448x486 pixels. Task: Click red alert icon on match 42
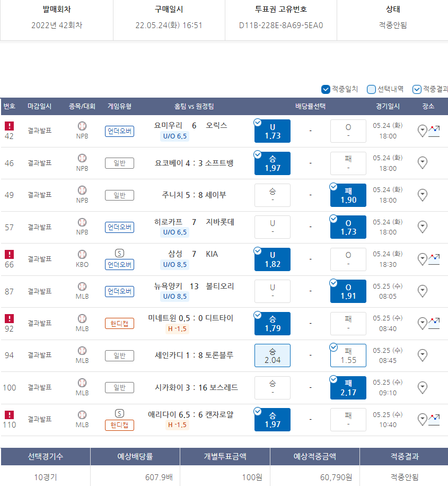coord(10,126)
